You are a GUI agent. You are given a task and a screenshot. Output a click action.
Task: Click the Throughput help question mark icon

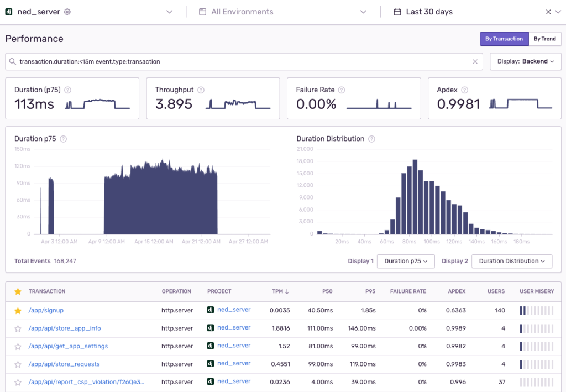[201, 90]
